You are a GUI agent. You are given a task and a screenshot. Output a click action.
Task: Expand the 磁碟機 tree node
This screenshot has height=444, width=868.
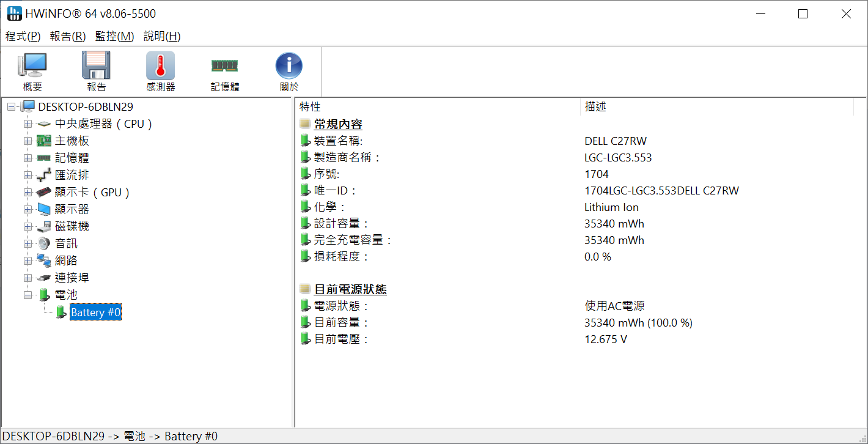click(x=28, y=226)
